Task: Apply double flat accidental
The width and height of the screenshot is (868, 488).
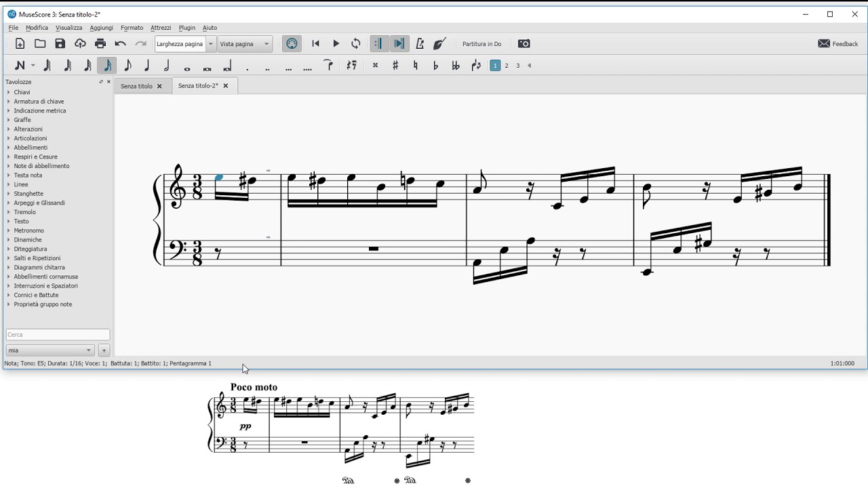Action: tap(456, 65)
